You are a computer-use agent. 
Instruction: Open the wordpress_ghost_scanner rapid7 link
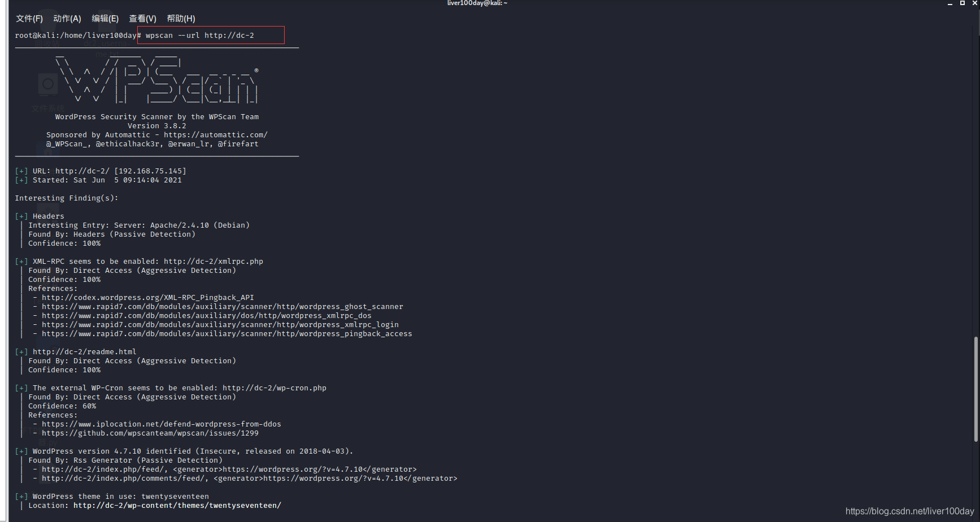[223, 306]
